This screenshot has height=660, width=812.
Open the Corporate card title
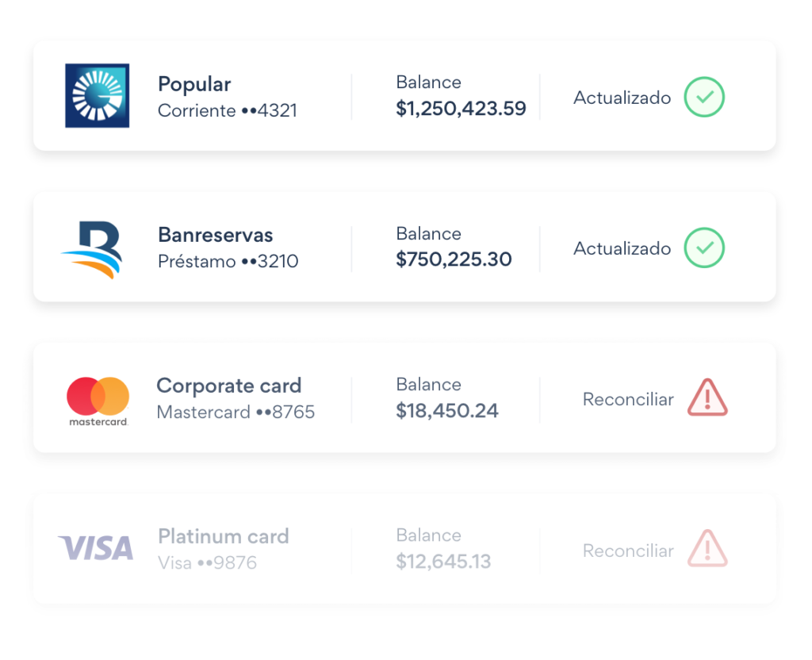coord(228,386)
